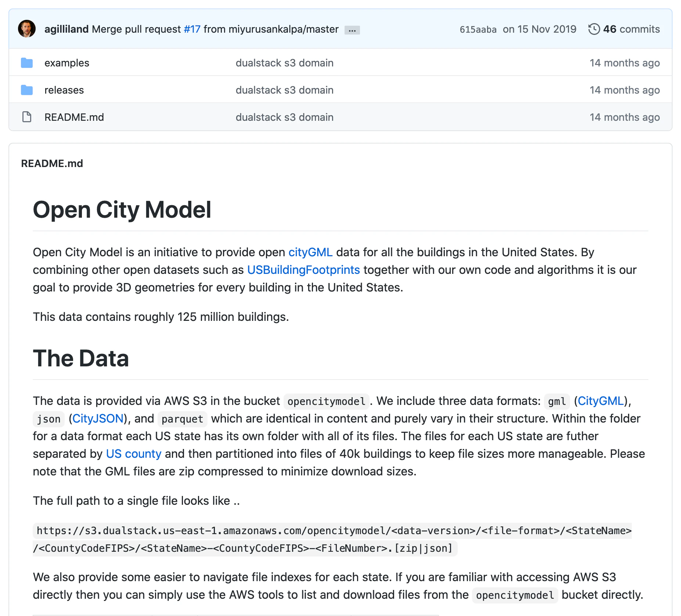Image resolution: width=681 pixels, height=616 pixels.
Task: Follow the USBuildingFootprints link
Action: click(303, 270)
